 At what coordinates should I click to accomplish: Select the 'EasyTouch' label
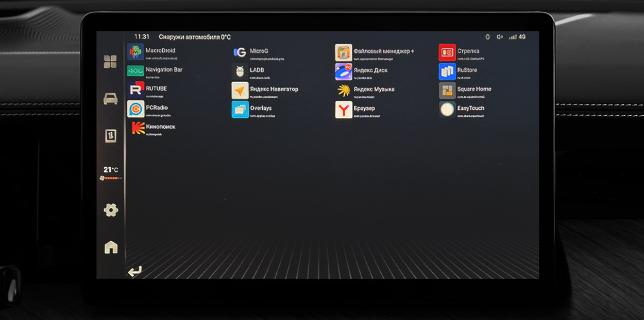point(471,108)
